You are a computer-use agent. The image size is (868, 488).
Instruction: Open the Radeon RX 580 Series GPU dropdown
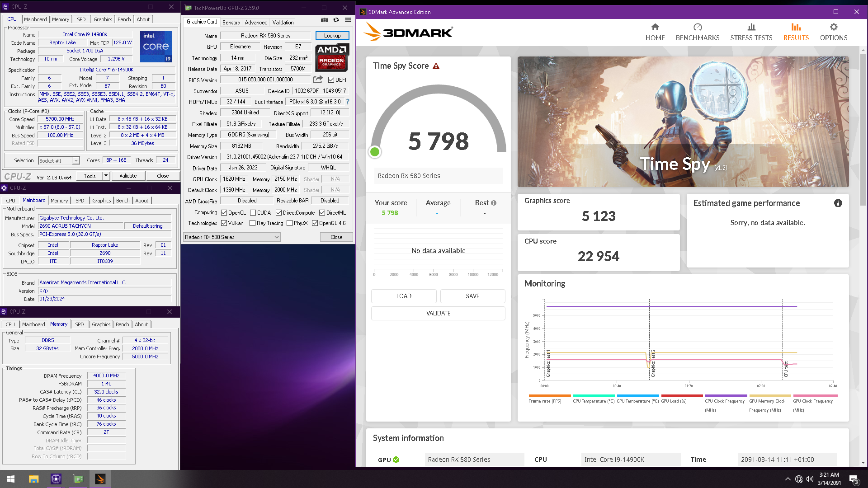click(232, 237)
